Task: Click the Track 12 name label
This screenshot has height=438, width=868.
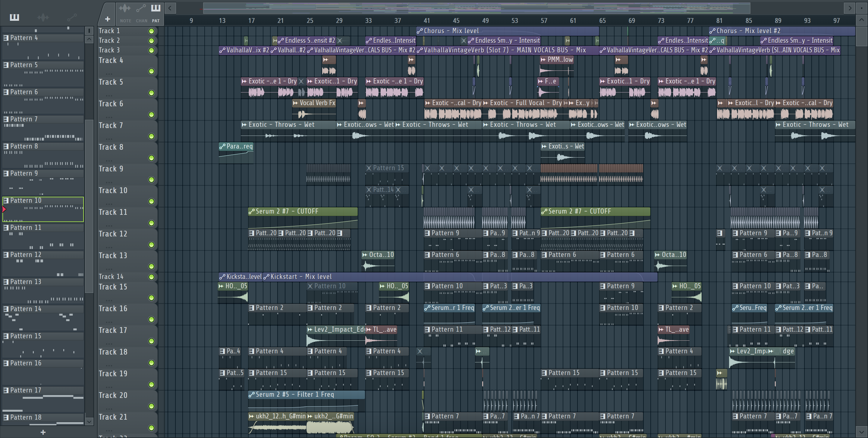Action: click(113, 234)
